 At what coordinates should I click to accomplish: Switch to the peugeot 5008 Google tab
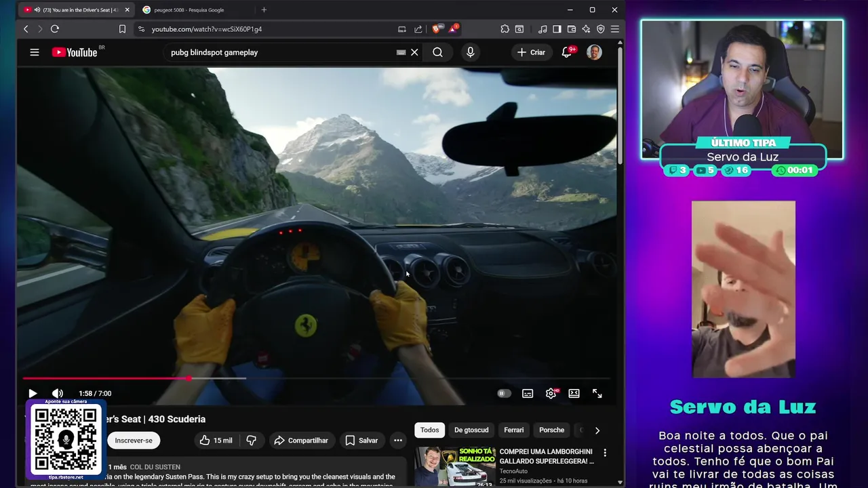click(197, 9)
